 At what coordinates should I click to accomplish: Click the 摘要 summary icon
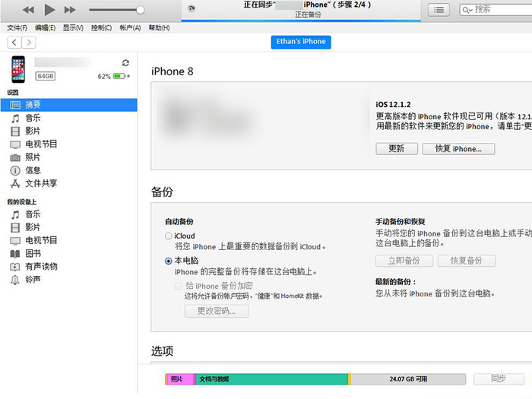click(x=15, y=105)
